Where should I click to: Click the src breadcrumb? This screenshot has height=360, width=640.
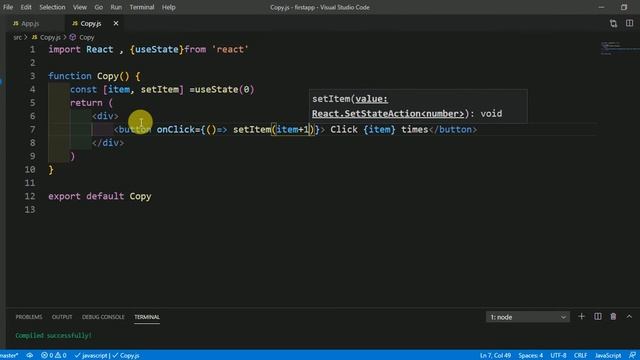tap(17, 37)
